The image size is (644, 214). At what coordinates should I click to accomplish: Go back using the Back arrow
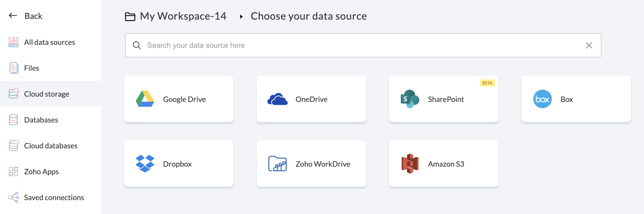[x=13, y=16]
